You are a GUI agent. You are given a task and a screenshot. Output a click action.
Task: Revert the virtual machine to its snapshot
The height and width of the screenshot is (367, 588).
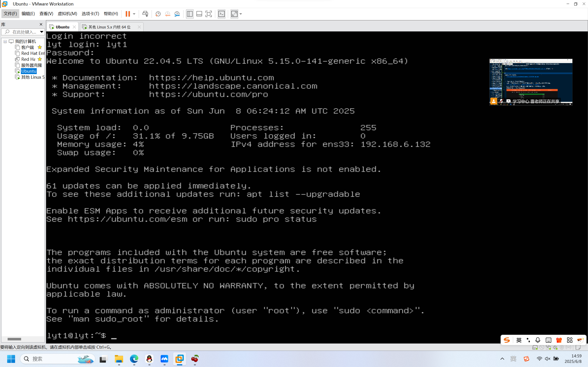tap(168, 14)
